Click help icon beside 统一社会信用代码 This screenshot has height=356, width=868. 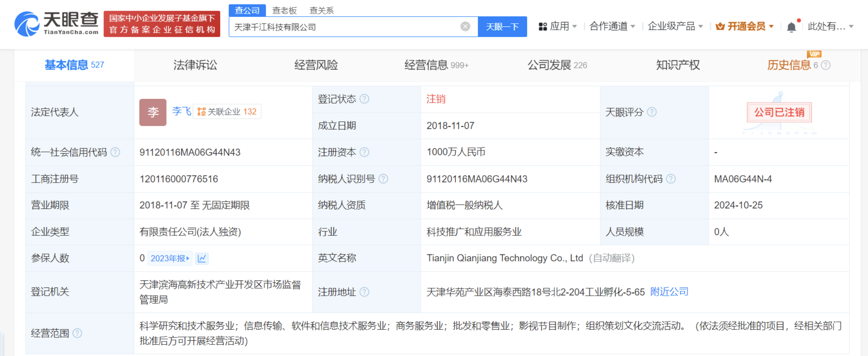click(116, 152)
